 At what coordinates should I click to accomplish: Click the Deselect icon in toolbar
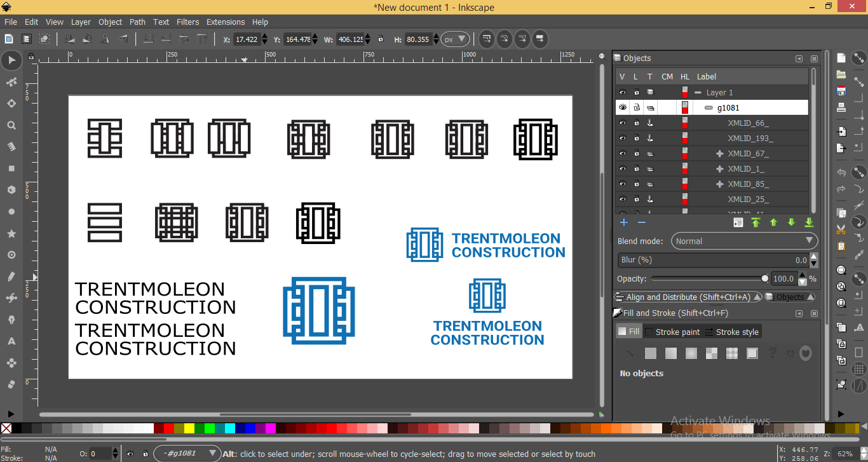click(x=44, y=39)
